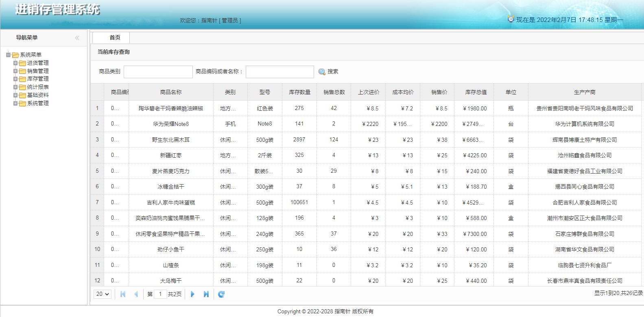This screenshot has height=317, width=644.
Task: Click the clock icon in header
Action: click(x=511, y=19)
